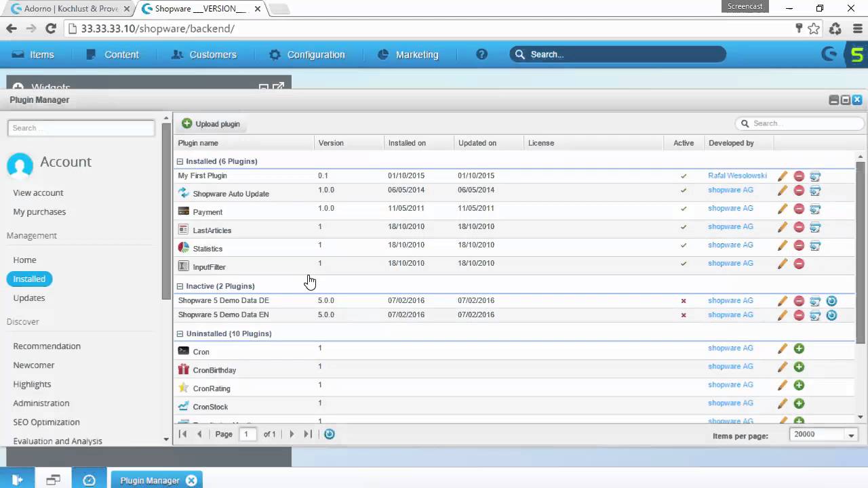This screenshot has height=488, width=868.
Task: Sort the list by the Version column header
Action: point(349,143)
